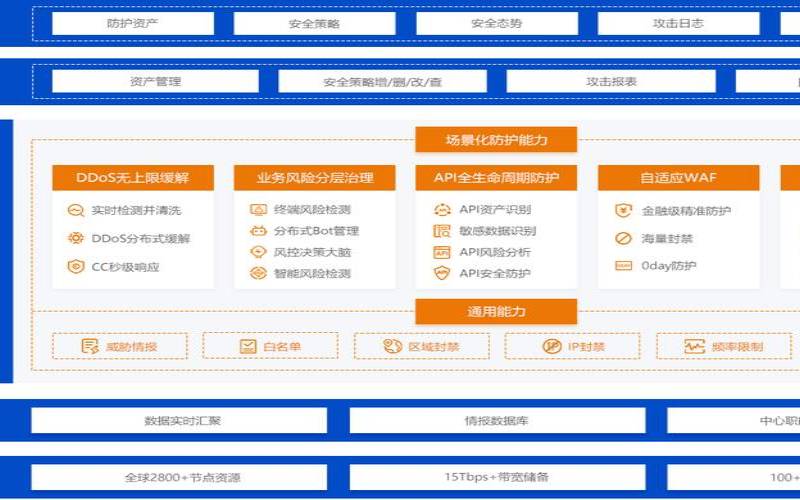
Task: Select the 场景化防护能力 header
Action: 496,140
